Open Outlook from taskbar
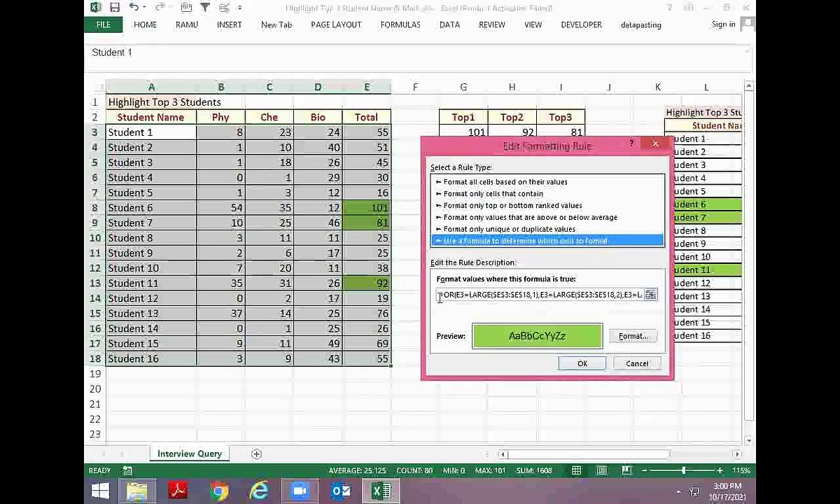 pos(341,491)
